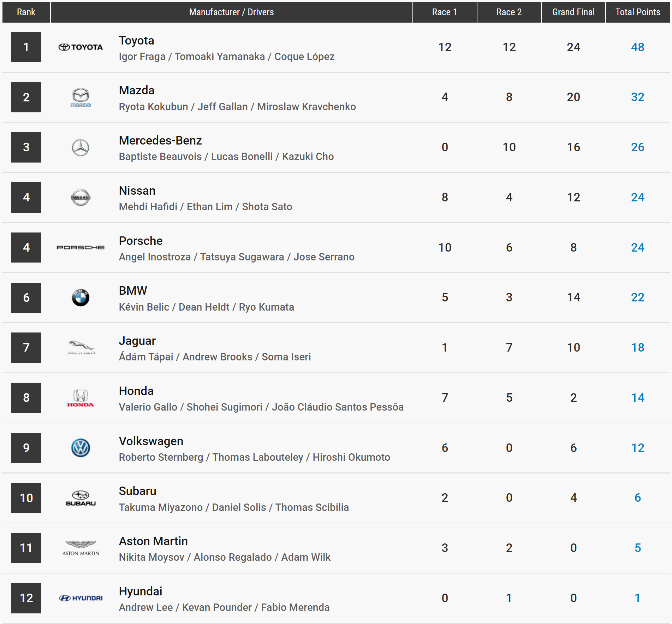Click the Subaru logo icon

[x=81, y=498]
